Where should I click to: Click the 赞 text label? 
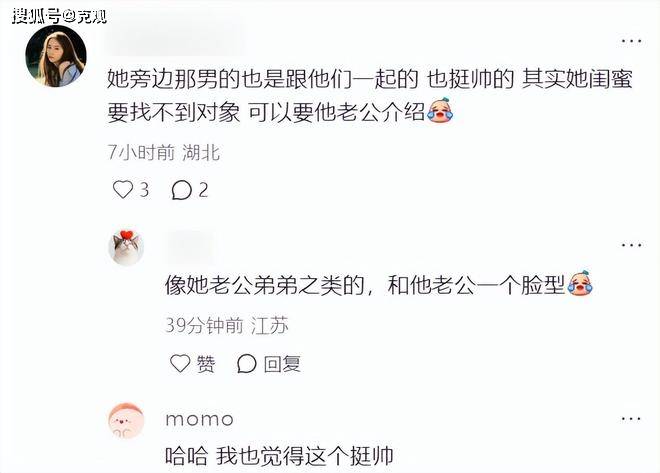[x=206, y=364]
